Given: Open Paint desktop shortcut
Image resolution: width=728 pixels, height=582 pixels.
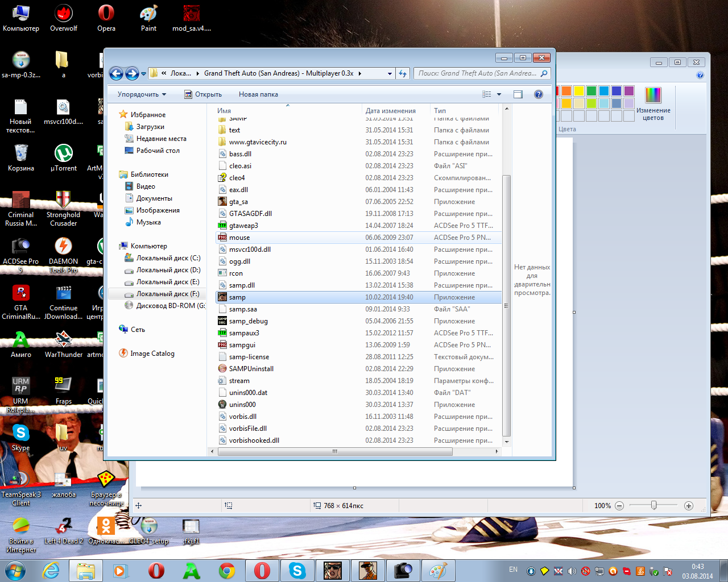Looking at the screenshot, I should 148,18.
